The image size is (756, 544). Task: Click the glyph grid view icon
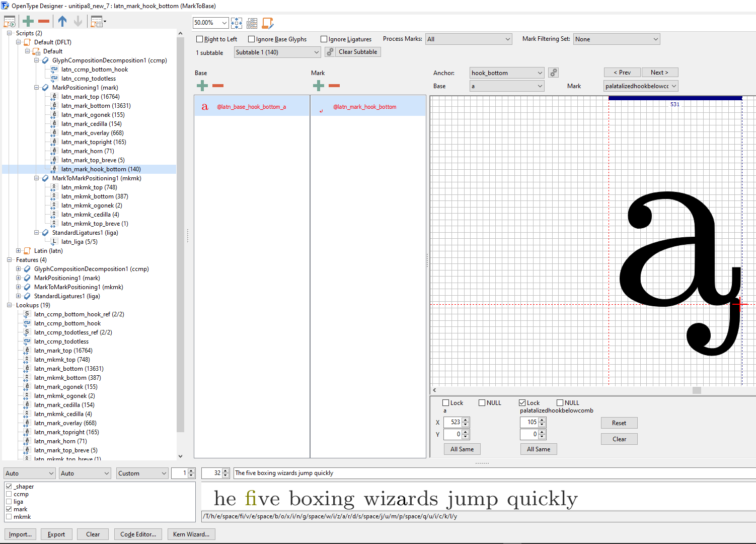click(x=252, y=23)
